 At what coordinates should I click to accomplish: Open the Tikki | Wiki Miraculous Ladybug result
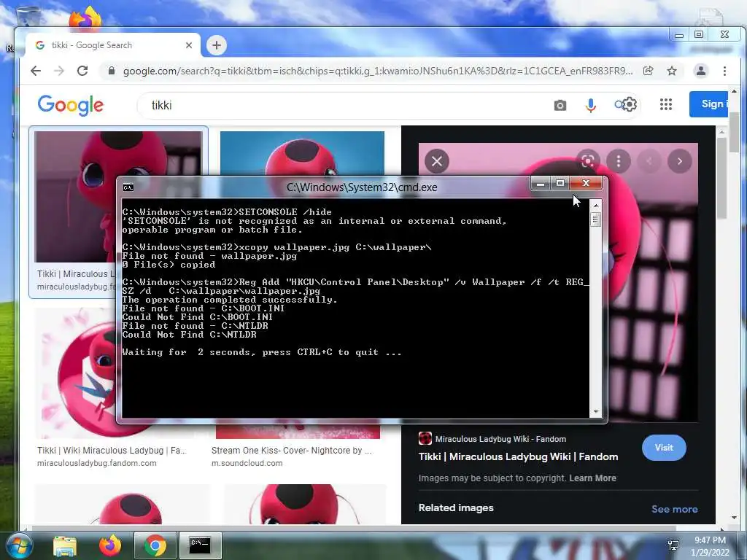112,451
